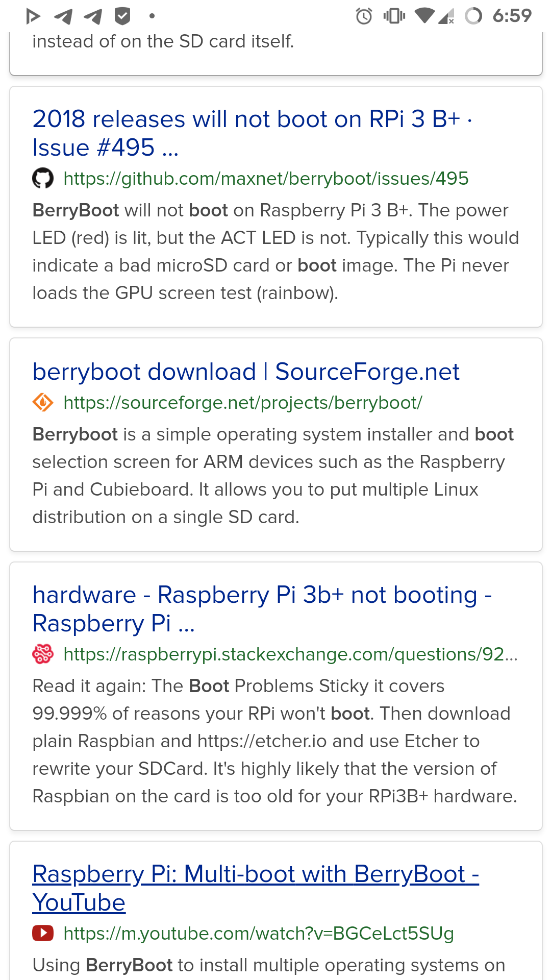Tap the shield notification icon
551x980 pixels.
pos(122,16)
